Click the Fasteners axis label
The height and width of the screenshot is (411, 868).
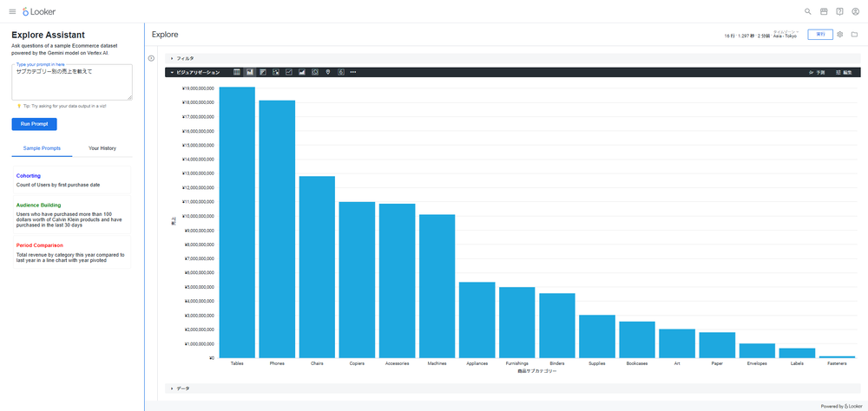pyautogui.click(x=837, y=363)
